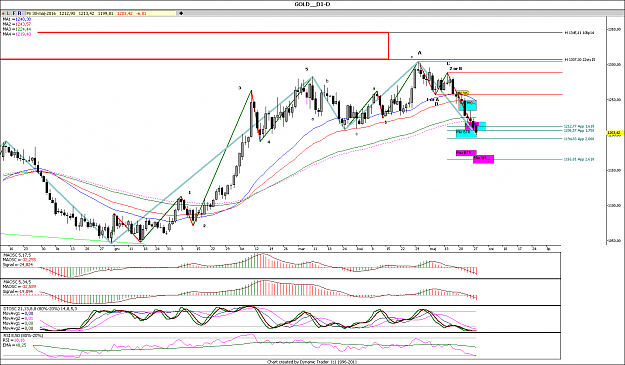Click the small yellow label on the decline
Screen dimensions: 625x365
pos(462,93)
